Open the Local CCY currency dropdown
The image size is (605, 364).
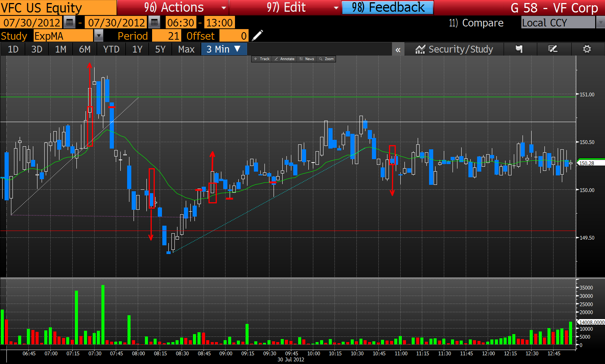tap(600, 23)
